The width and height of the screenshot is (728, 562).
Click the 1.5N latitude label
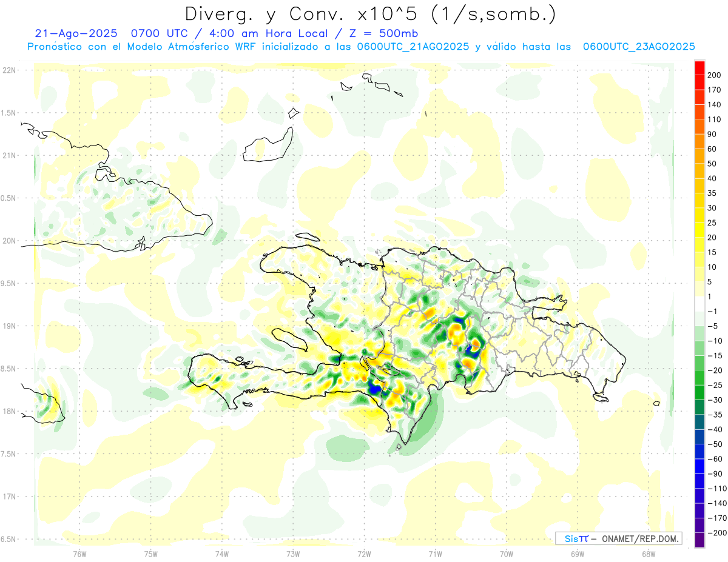click(8, 113)
